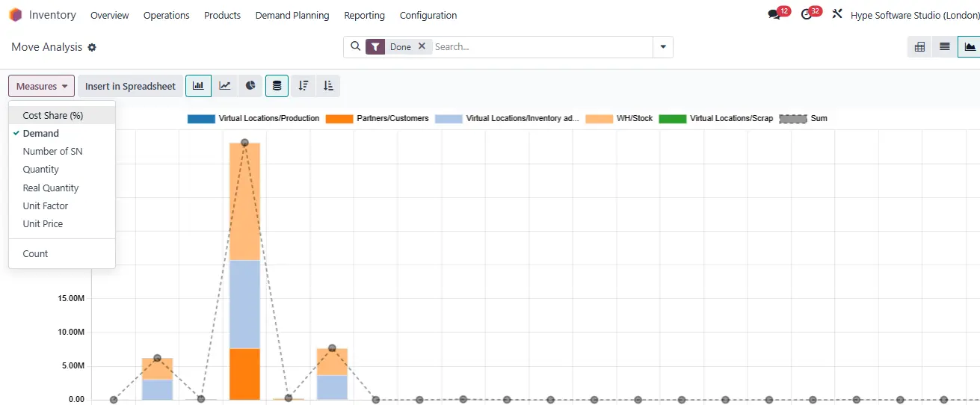Open pivot table view
Screen dimensions: 980x405
coord(919,46)
